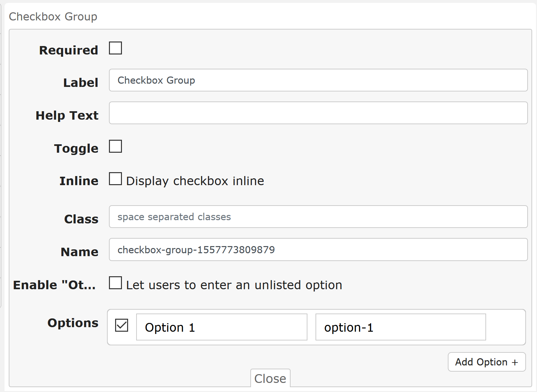Uncheck the Option 1 selected checkbox
The height and width of the screenshot is (392, 537).
tap(122, 326)
